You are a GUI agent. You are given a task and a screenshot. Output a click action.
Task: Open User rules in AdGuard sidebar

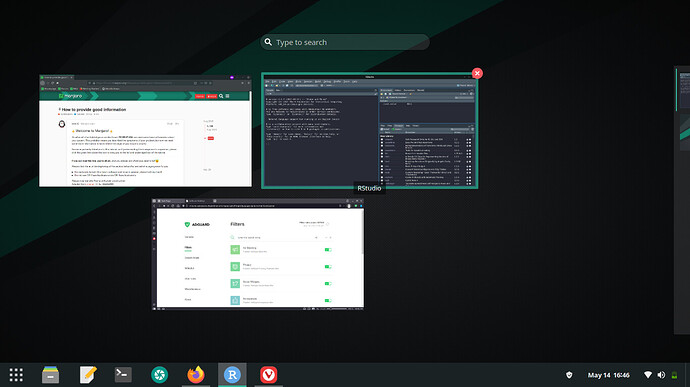point(191,279)
